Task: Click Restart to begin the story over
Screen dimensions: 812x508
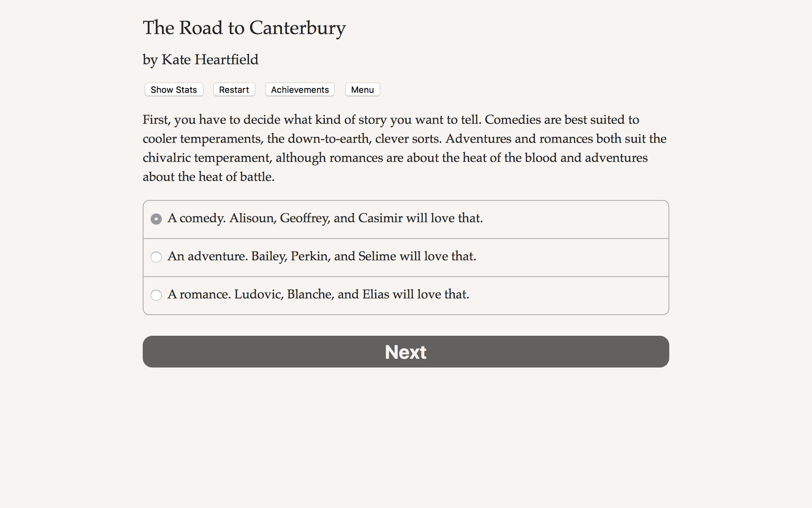Action: point(234,89)
